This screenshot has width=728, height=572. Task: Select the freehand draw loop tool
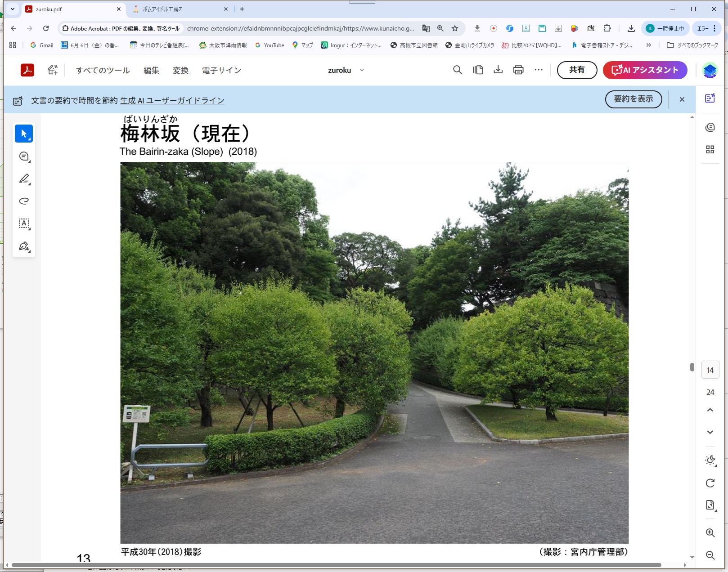(x=24, y=201)
